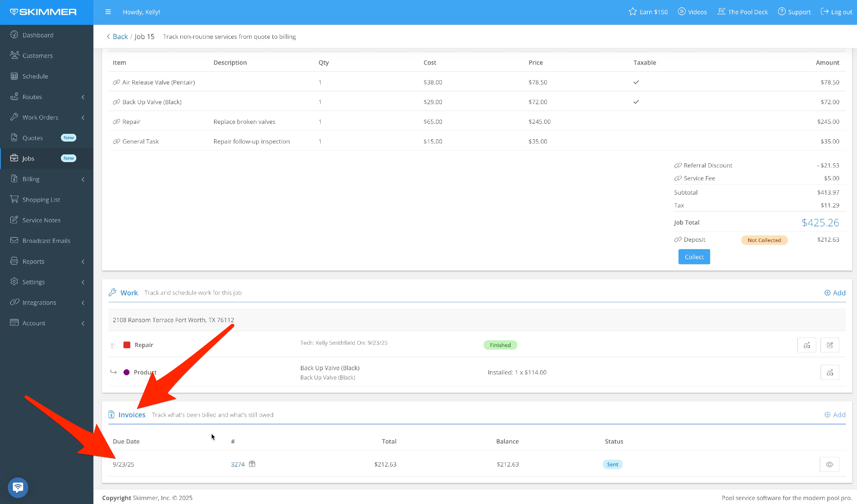Open the chat support bubble icon
Screen dimensions: 857x504
18,487
